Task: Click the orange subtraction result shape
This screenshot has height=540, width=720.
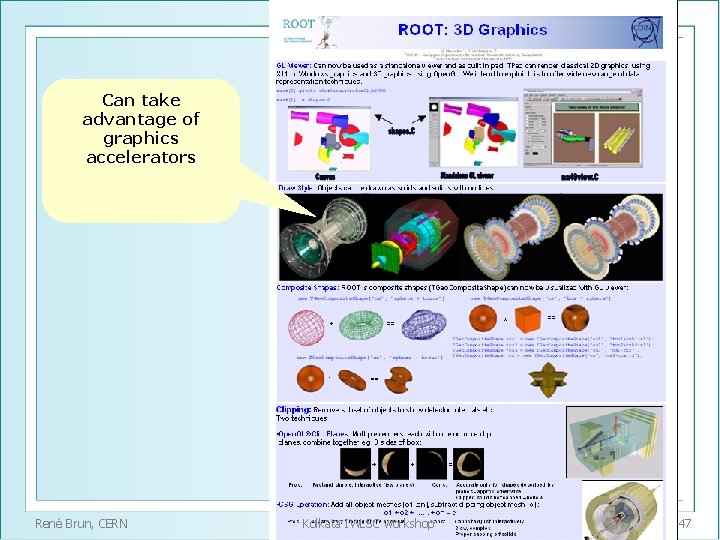Action: point(398,379)
